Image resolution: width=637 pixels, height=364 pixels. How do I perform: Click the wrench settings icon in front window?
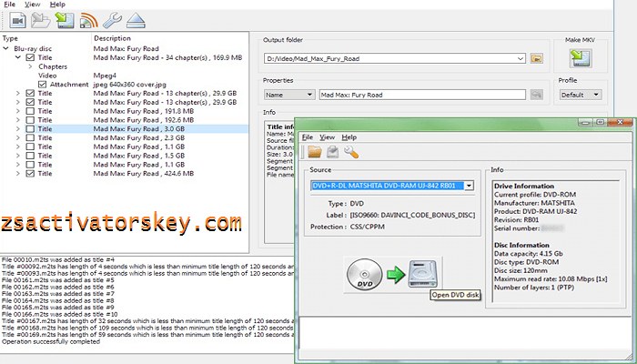(351, 152)
